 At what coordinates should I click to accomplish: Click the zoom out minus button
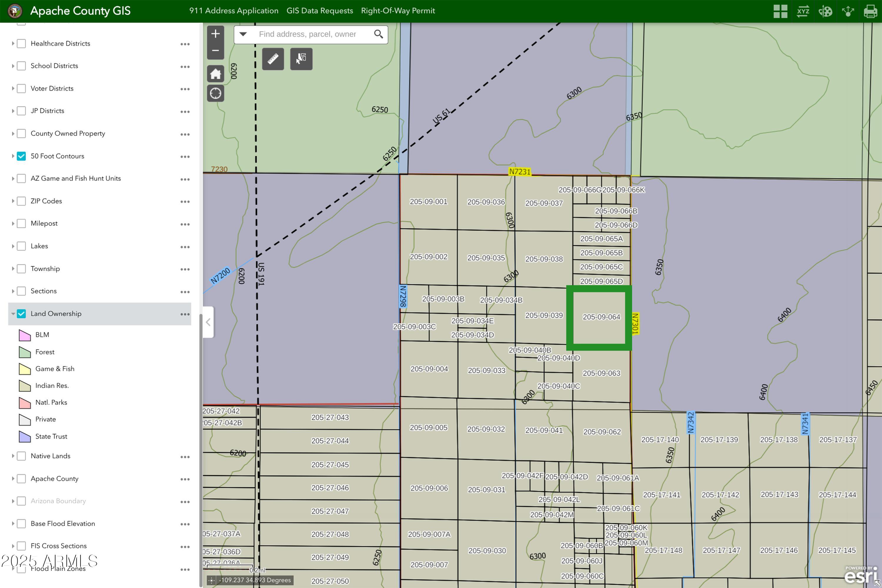[x=215, y=51]
